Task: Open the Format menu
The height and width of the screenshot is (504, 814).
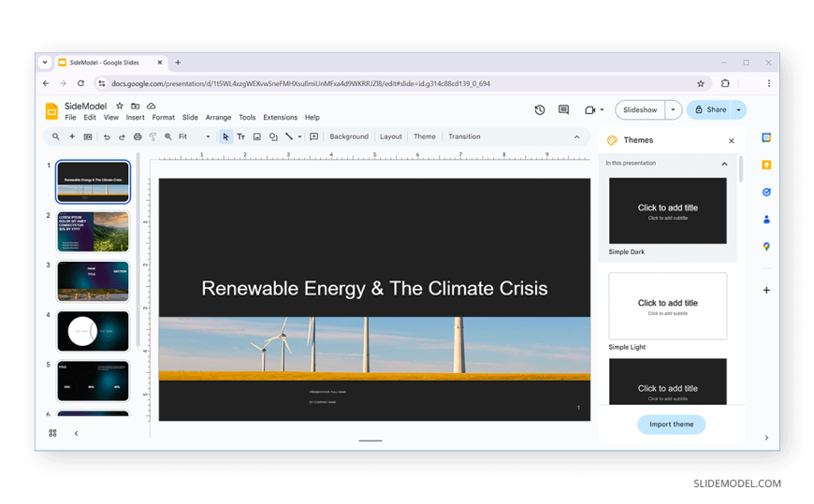Action: tap(163, 117)
